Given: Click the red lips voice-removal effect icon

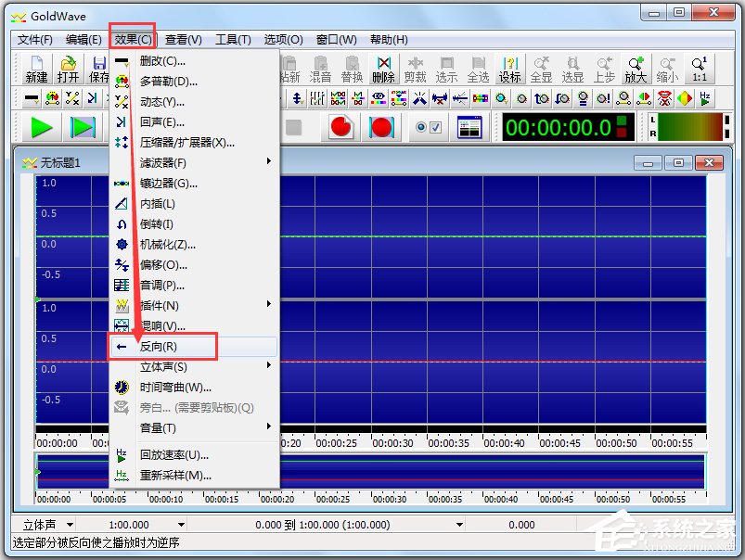Looking at the screenshot, I should [x=664, y=98].
